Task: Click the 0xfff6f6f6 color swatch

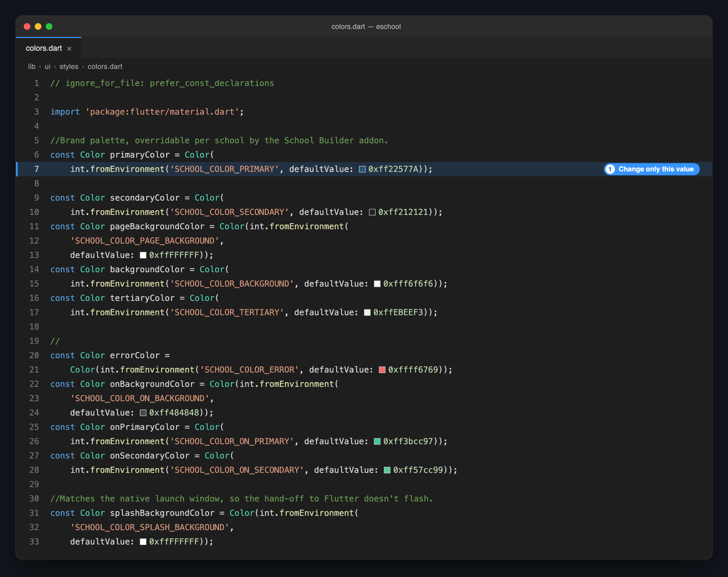Action: click(x=377, y=284)
